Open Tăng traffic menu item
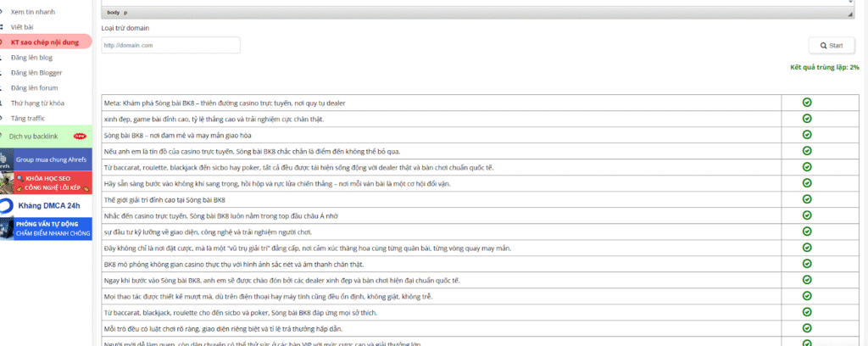The width and height of the screenshot is (868, 346). pos(28,118)
